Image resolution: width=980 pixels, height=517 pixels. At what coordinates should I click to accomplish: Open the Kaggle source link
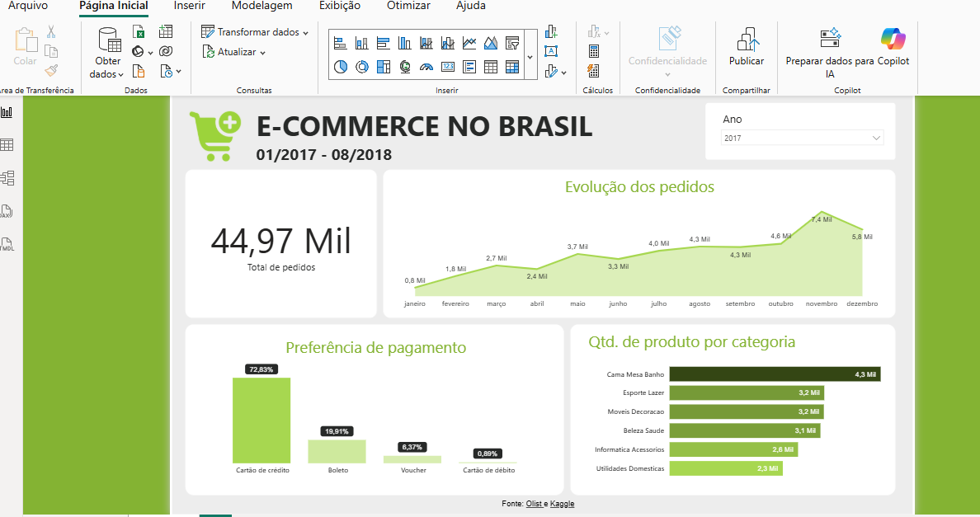562,504
